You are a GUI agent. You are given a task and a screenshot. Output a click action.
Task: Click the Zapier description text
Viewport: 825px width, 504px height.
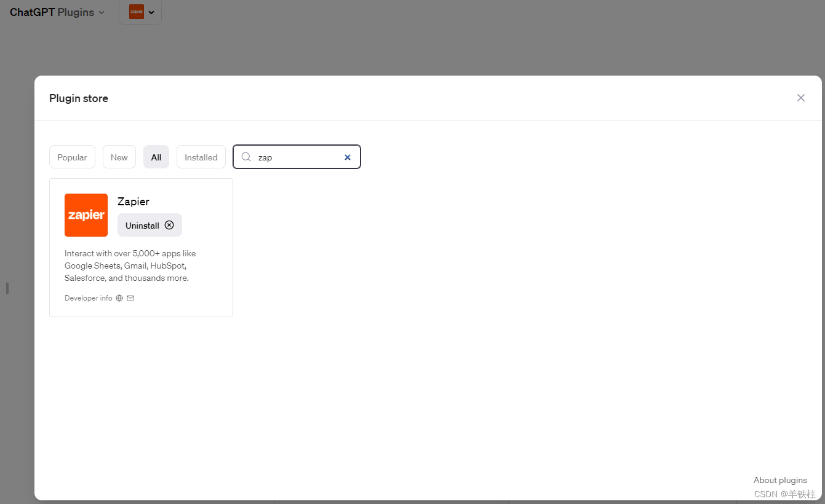(130, 266)
